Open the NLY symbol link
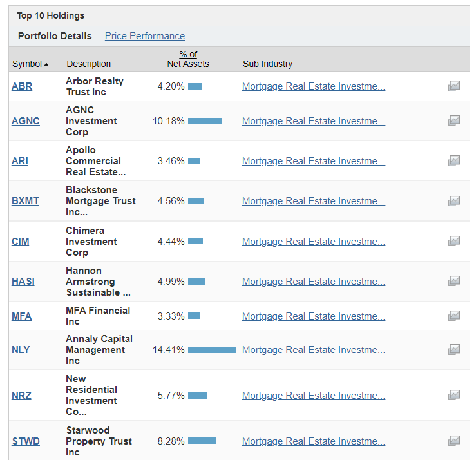476x460 pixels. point(21,350)
